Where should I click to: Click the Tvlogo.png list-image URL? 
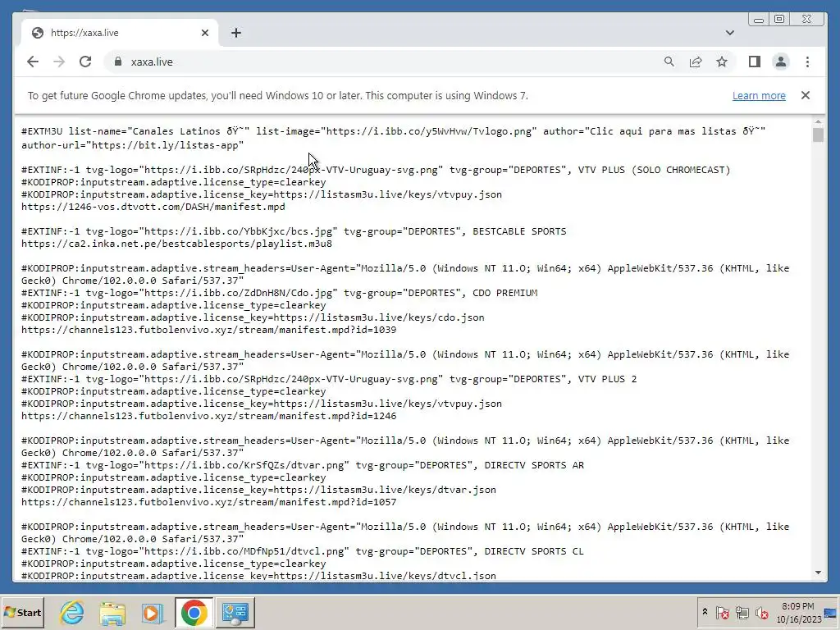tap(428, 131)
